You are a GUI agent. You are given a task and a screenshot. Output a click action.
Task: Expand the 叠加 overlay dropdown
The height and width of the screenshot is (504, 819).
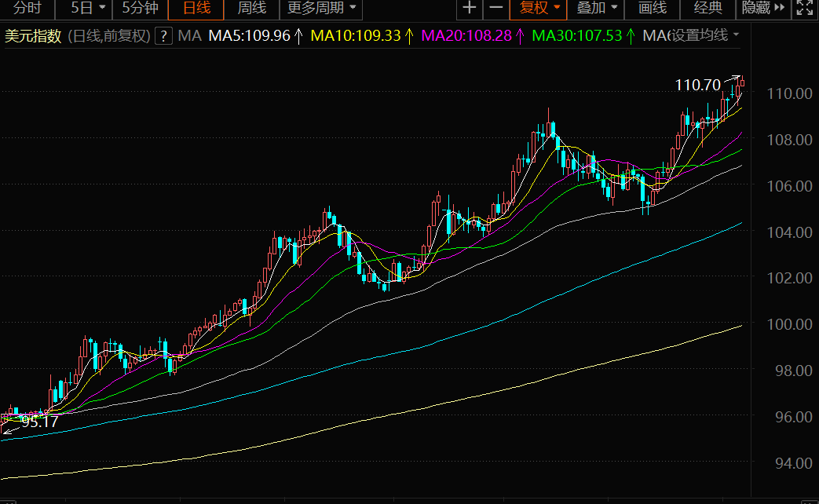coord(597,9)
